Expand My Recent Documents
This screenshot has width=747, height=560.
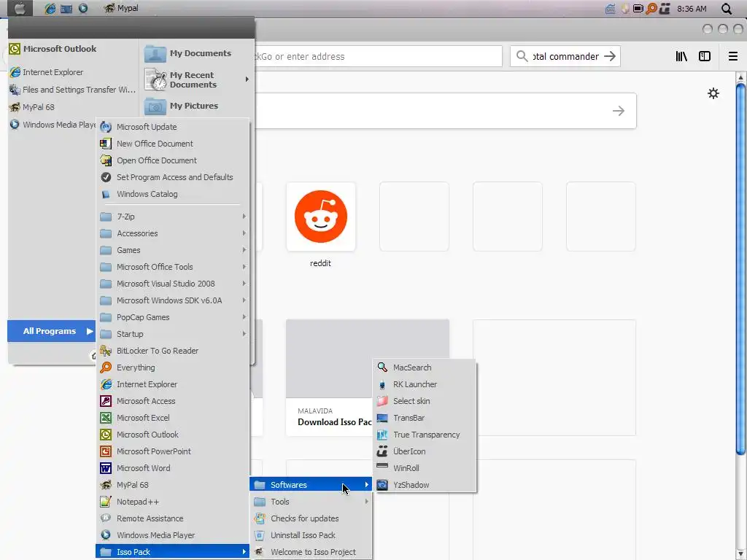[197, 79]
